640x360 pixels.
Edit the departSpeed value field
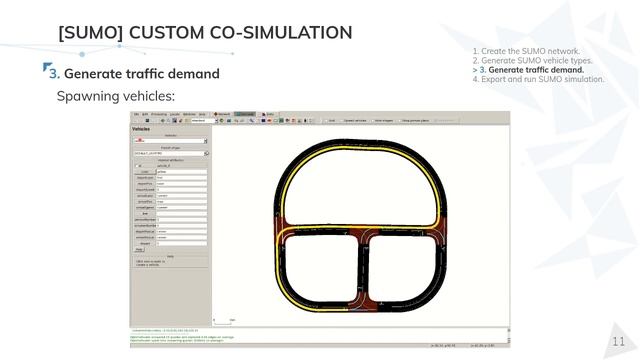(x=182, y=190)
